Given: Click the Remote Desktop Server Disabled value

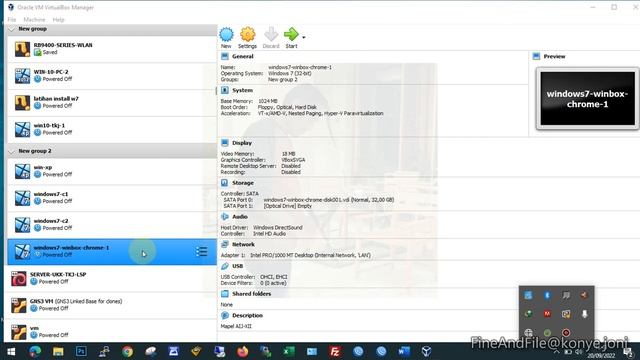Looking at the screenshot, I should 291,166.
